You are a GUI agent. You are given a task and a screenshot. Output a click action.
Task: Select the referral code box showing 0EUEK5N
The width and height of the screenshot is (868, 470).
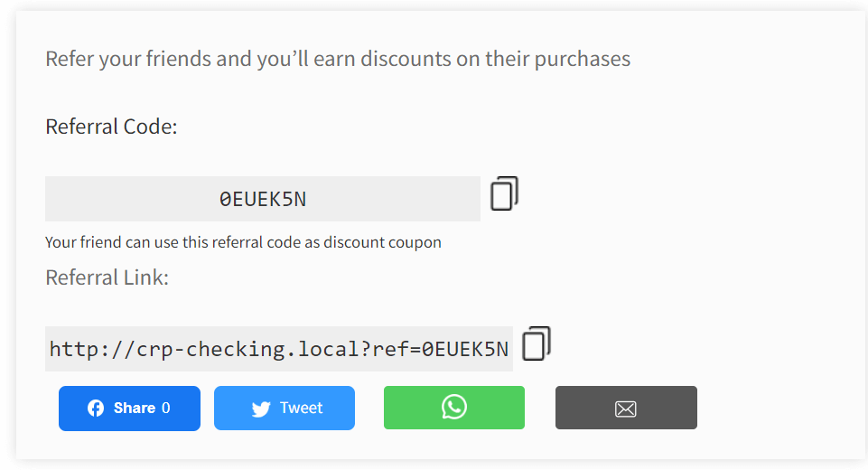point(263,199)
